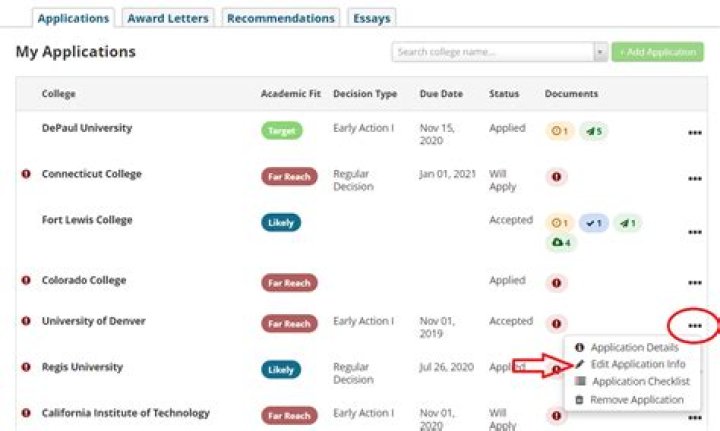Switch to the Applications tab
Viewport: 720px width, 431px height.
pos(73,18)
